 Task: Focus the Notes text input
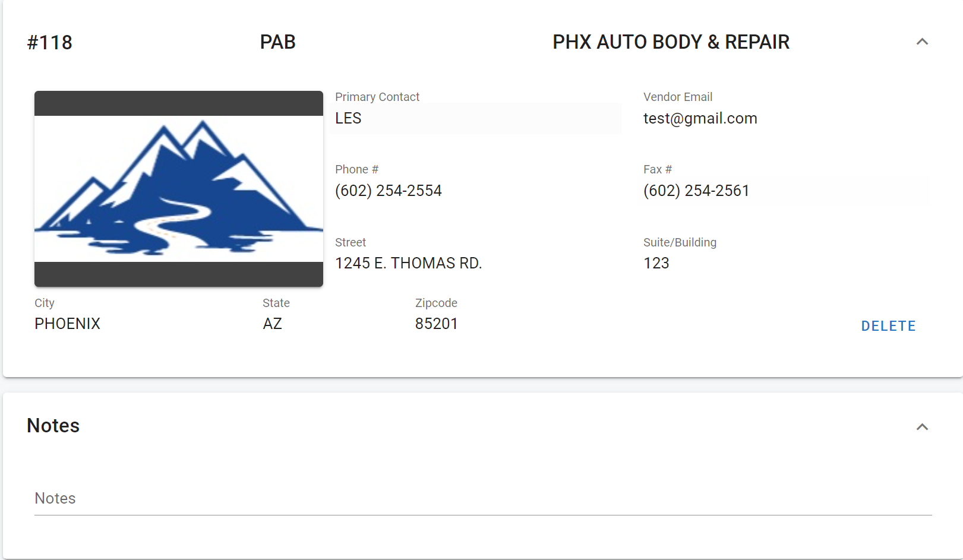click(483, 498)
